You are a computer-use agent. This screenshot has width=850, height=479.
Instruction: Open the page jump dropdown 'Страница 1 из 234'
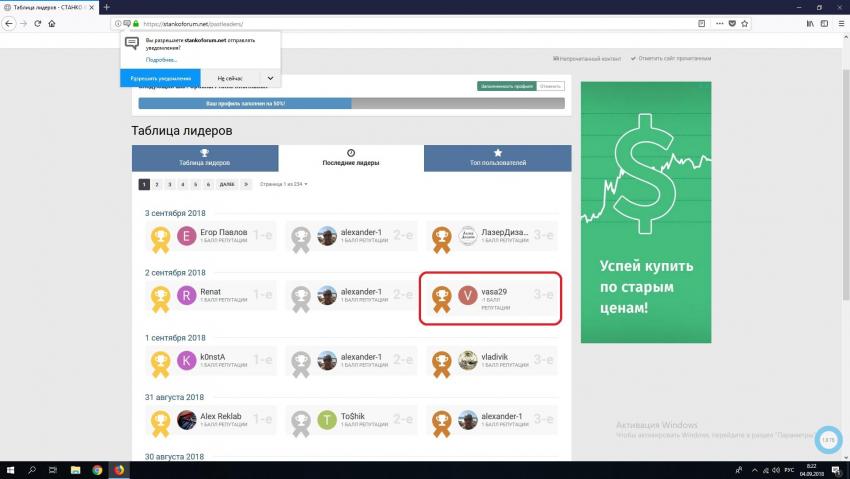point(284,184)
